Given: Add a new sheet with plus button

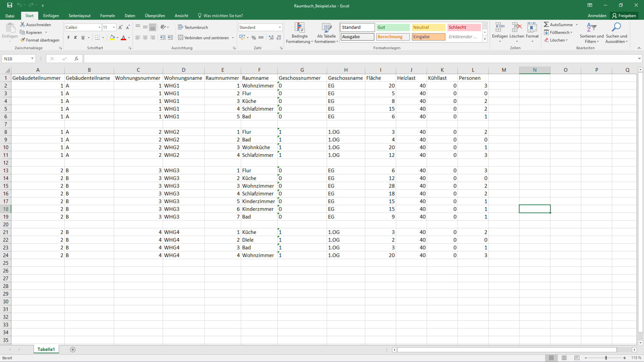Looking at the screenshot, I should 73,349.
